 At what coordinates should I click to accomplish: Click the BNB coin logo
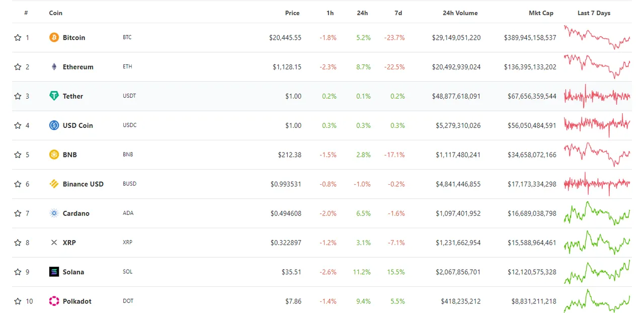coord(54,154)
